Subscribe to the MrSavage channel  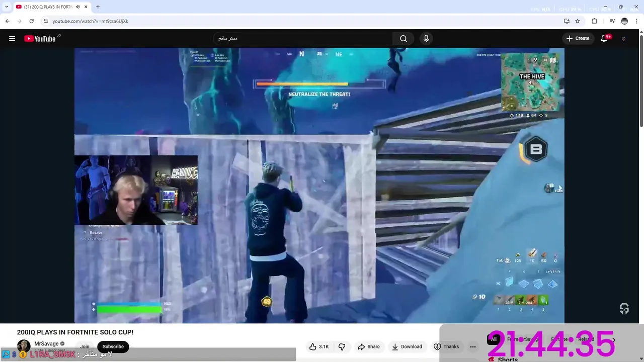[113, 346]
